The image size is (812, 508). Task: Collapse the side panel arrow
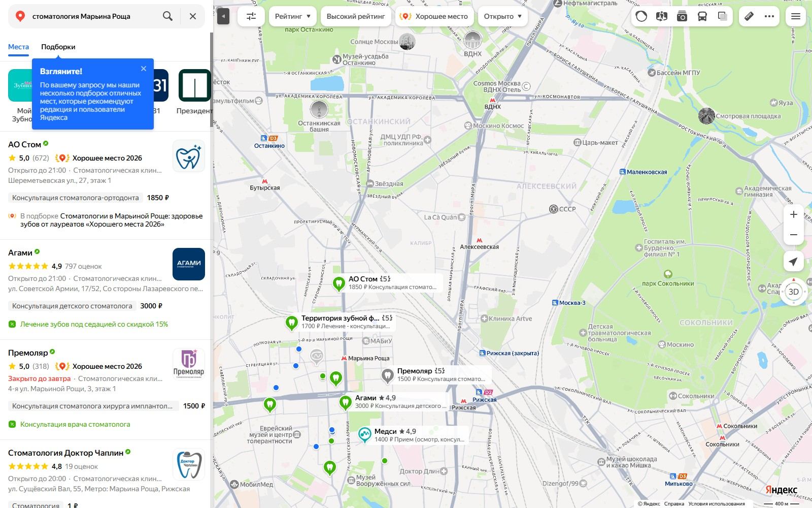[x=223, y=16]
